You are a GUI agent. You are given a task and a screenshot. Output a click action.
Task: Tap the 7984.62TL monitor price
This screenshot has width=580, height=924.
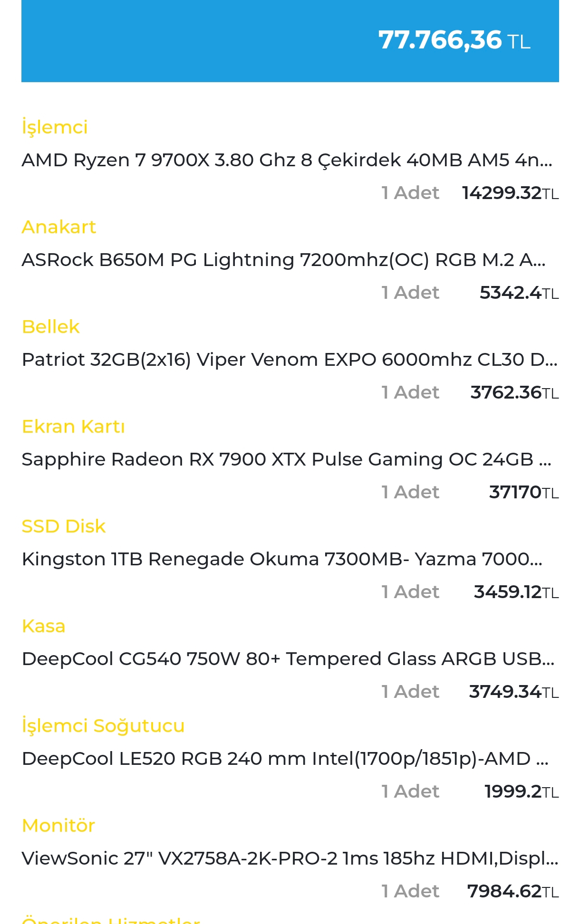513,892
